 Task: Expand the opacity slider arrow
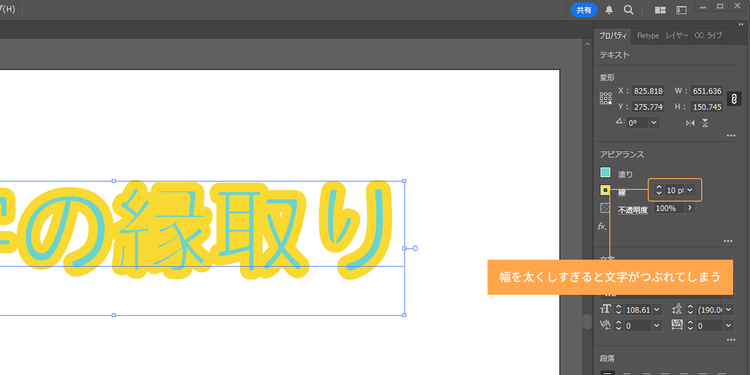tap(690, 208)
